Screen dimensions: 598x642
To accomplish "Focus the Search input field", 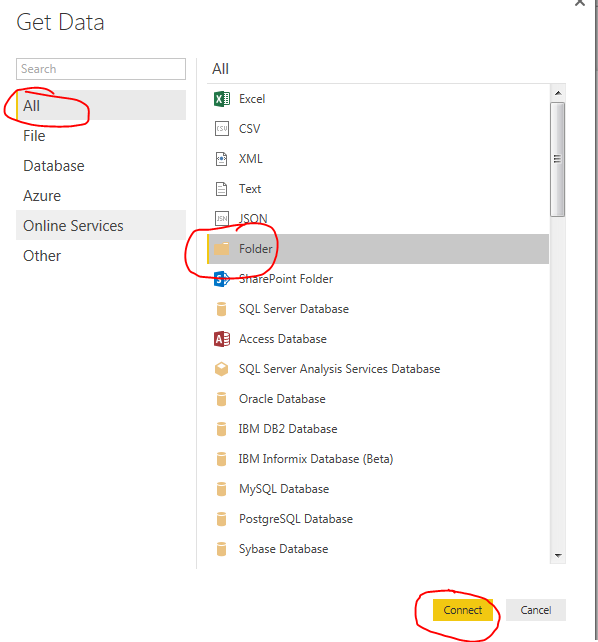I will click(101, 69).
